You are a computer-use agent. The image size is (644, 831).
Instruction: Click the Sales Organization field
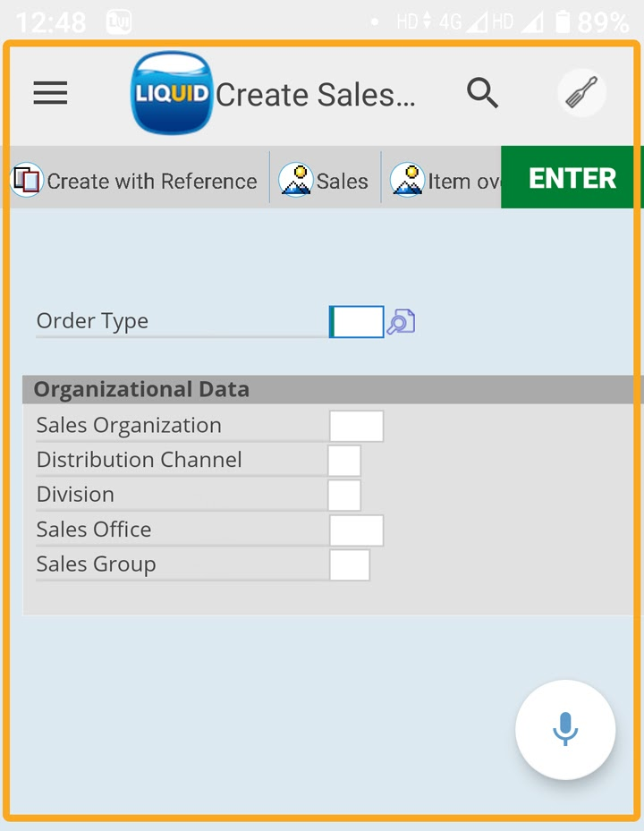coord(356,426)
